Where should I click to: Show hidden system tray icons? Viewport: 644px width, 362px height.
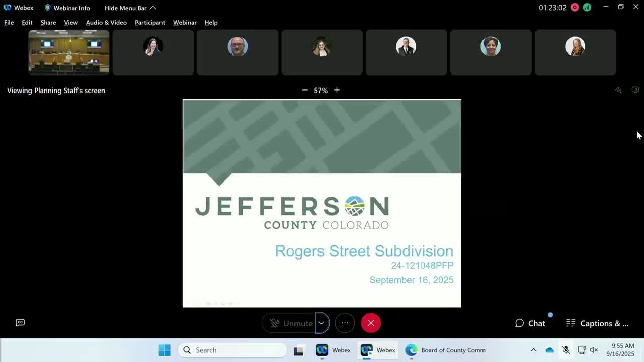pos(533,350)
